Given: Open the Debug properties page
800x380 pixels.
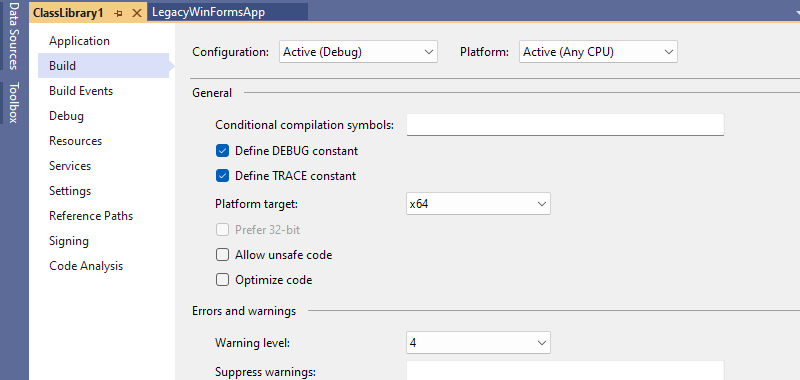Looking at the screenshot, I should (x=66, y=116).
